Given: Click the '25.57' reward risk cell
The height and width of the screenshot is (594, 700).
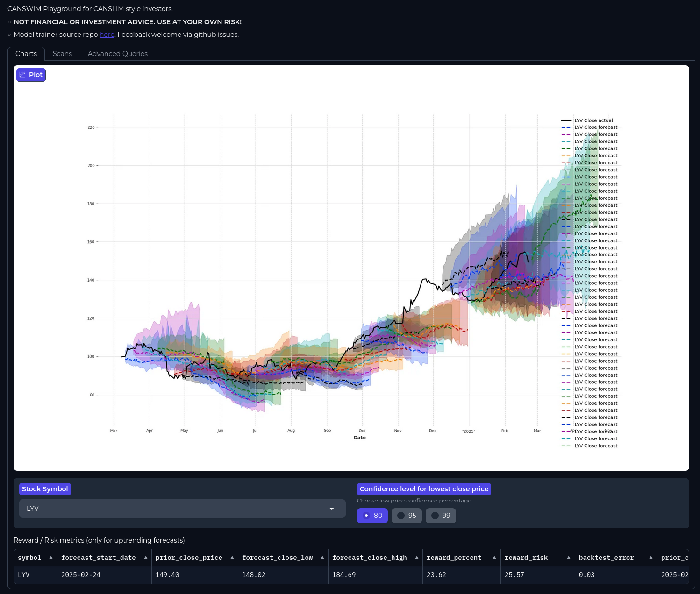Looking at the screenshot, I should 538,575.
